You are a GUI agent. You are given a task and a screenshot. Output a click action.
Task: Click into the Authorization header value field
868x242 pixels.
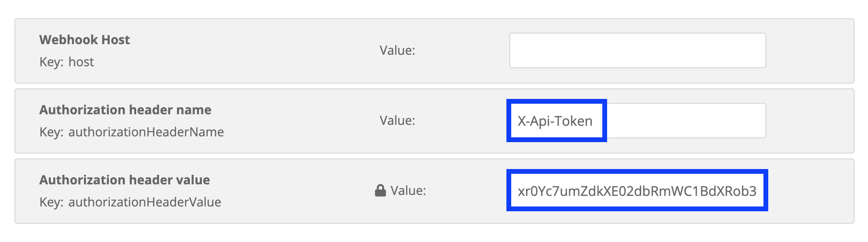point(637,191)
